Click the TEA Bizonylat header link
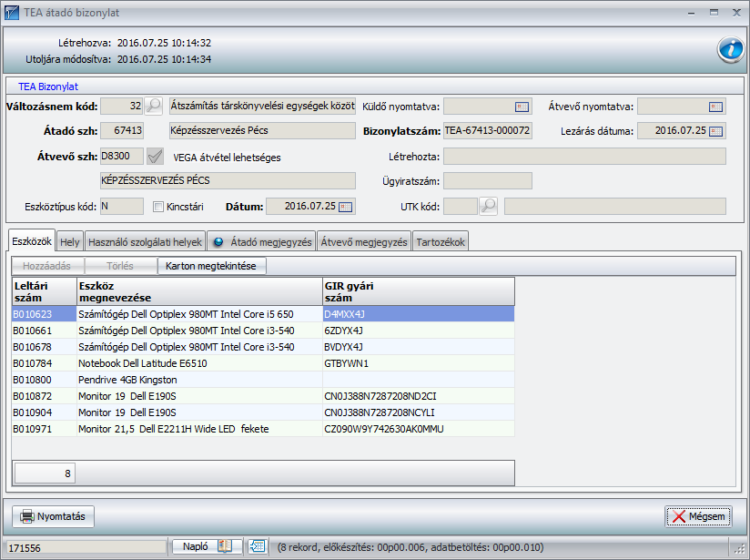The width and height of the screenshot is (750, 560). click(48, 87)
